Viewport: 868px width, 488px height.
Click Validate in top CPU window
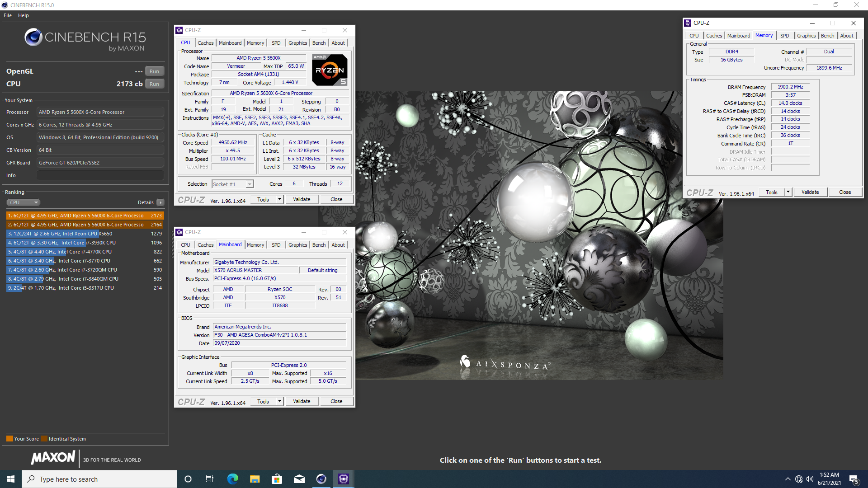tap(302, 199)
